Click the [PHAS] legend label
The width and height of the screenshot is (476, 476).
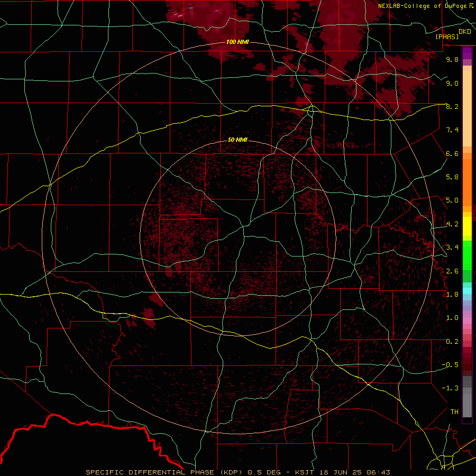point(447,37)
